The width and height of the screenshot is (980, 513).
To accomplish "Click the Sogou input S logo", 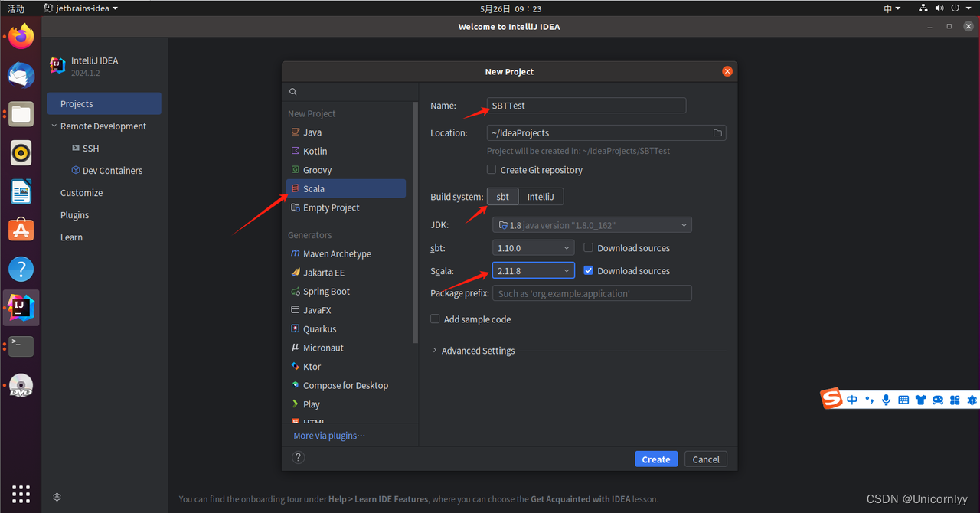I will click(831, 399).
